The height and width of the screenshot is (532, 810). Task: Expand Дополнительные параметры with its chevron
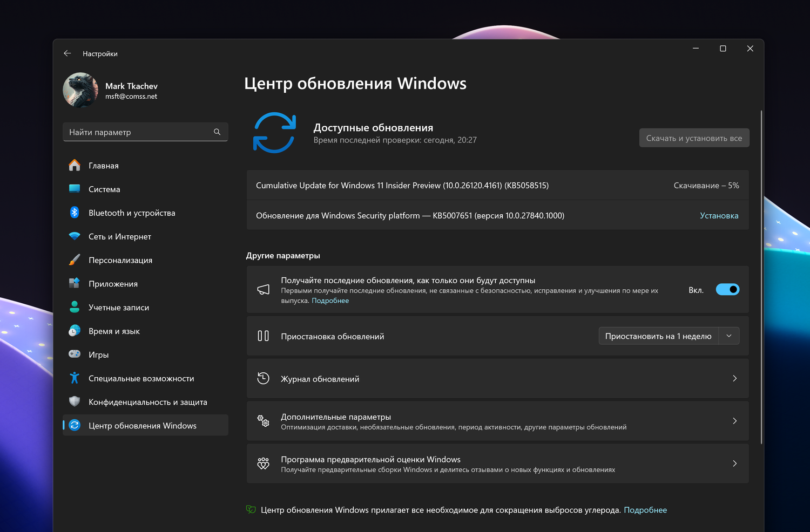point(734,421)
